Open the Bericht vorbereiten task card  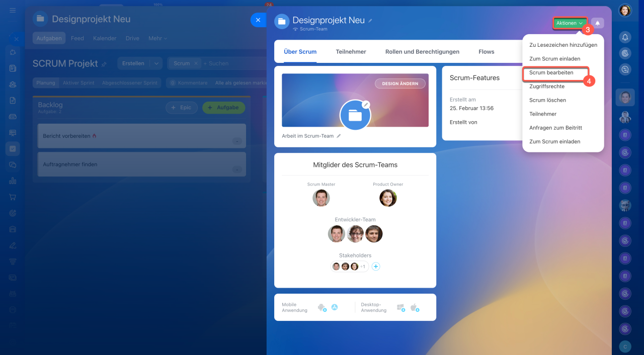point(142,136)
